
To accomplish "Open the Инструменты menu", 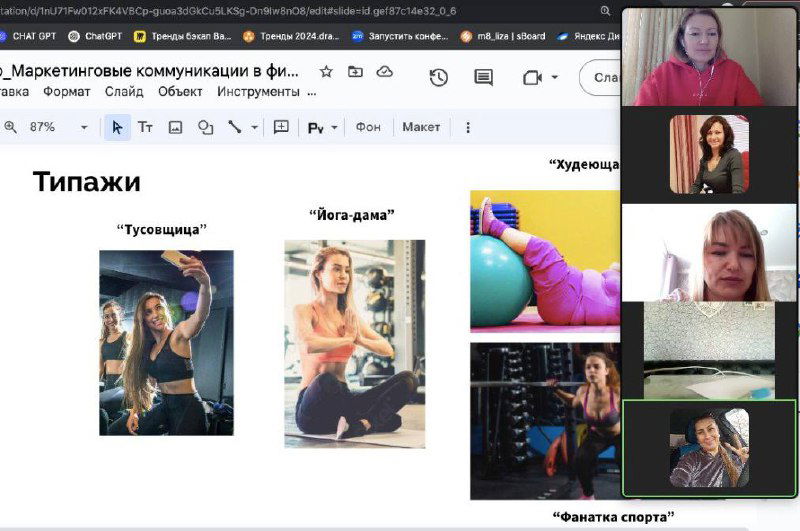I will coord(258,92).
